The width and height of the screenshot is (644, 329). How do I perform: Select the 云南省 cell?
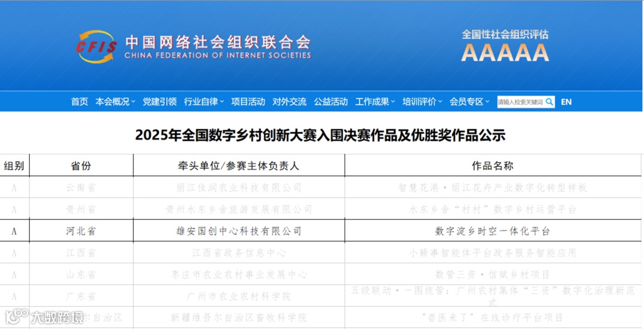click(81, 187)
